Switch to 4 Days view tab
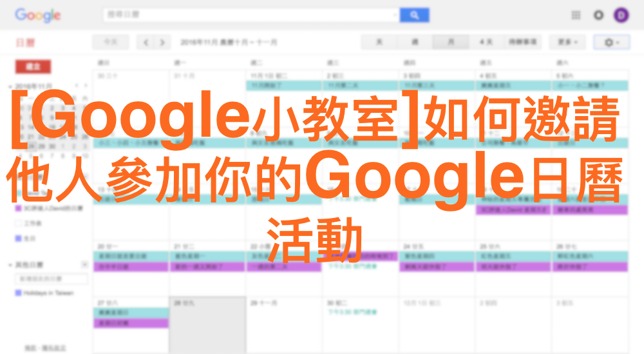Viewport: 644px width, 354px height. (486, 42)
